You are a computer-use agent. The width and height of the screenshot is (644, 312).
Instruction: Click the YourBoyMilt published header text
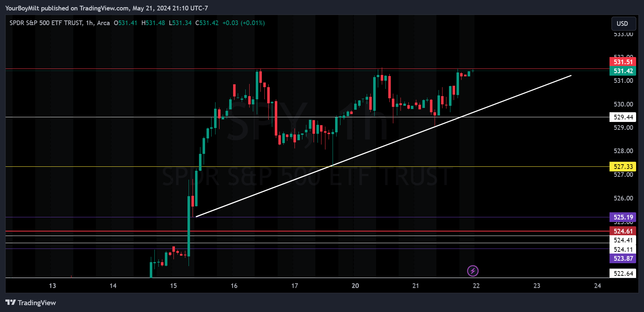[x=106, y=8]
